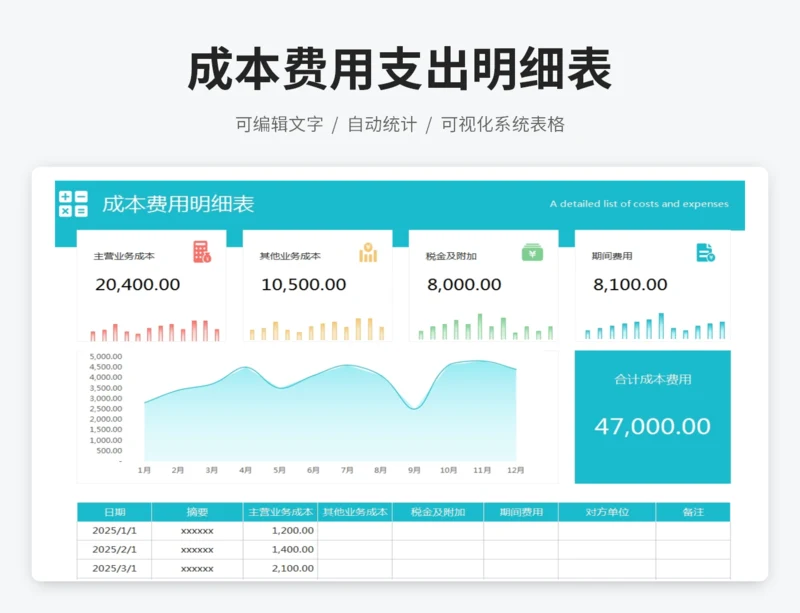Click the green mini bar chart in 税金及附加 card
This screenshot has height=613, width=800.
(x=486, y=327)
